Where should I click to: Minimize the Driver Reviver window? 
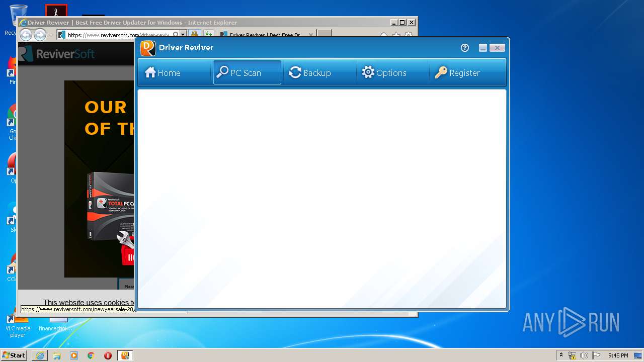point(483,48)
